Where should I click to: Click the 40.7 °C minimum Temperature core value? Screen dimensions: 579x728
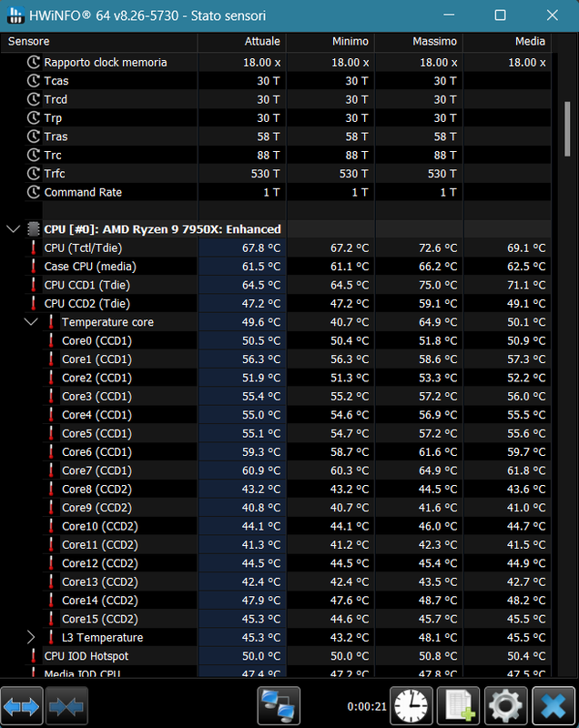tap(350, 322)
